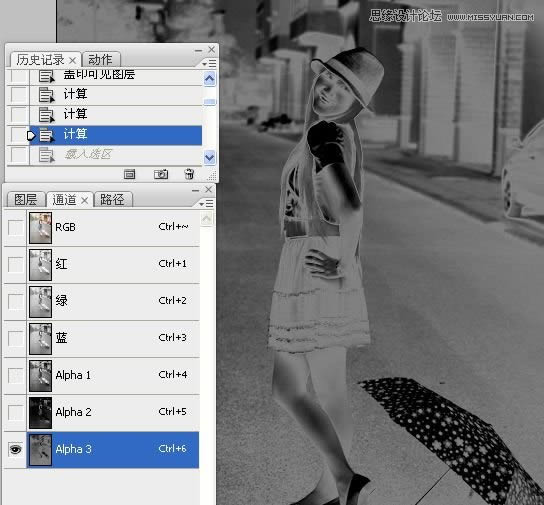Screen dimensions: 544x505
Task: Click history list scroll up arrow
Action: (210, 79)
